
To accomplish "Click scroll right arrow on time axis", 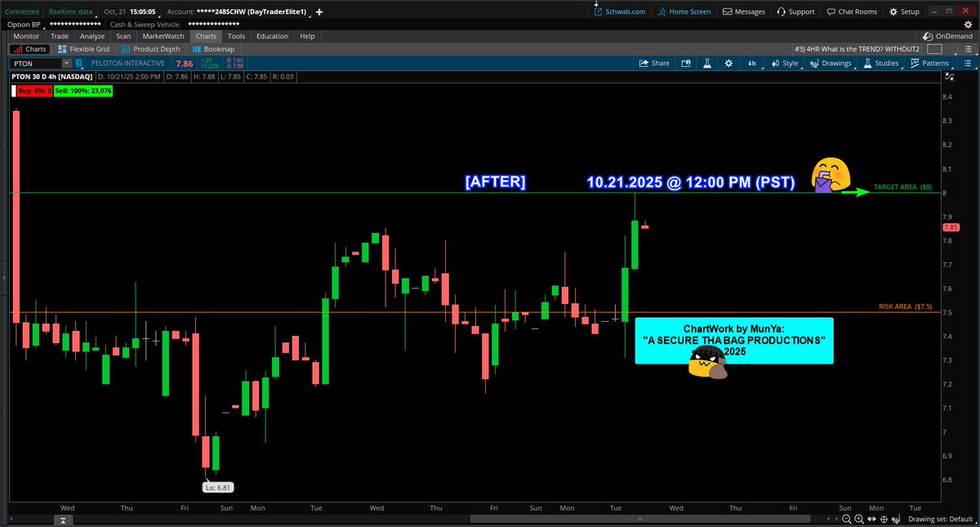I will 838,520.
